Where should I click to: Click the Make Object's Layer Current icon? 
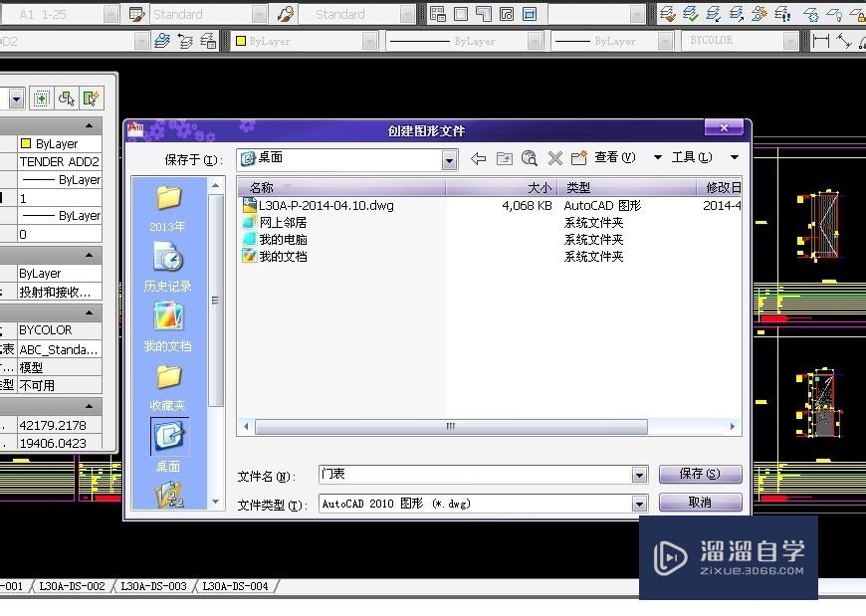pyautogui.click(x=691, y=14)
